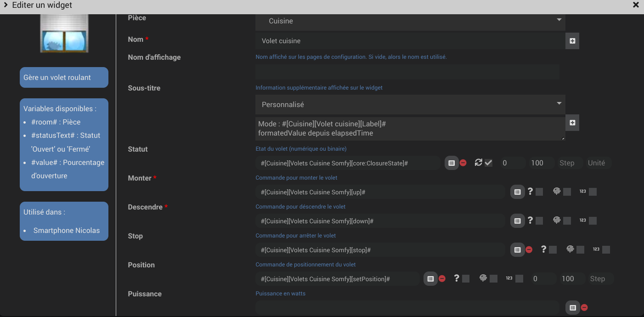Click the Step field in Position row

pos(601,279)
